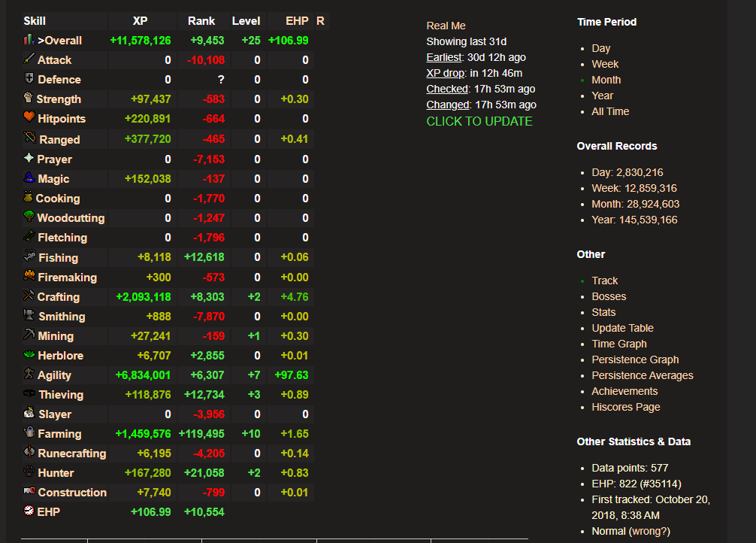
Task: Open the Hiscores Page link
Action: pyautogui.click(x=625, y=408)
